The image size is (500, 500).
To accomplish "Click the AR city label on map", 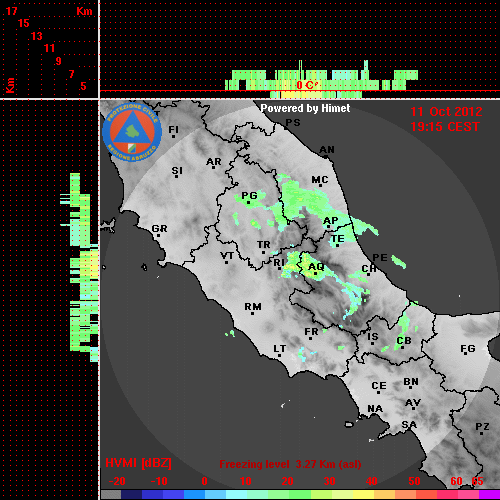I will pyautogui.click(x=214, y=162).
